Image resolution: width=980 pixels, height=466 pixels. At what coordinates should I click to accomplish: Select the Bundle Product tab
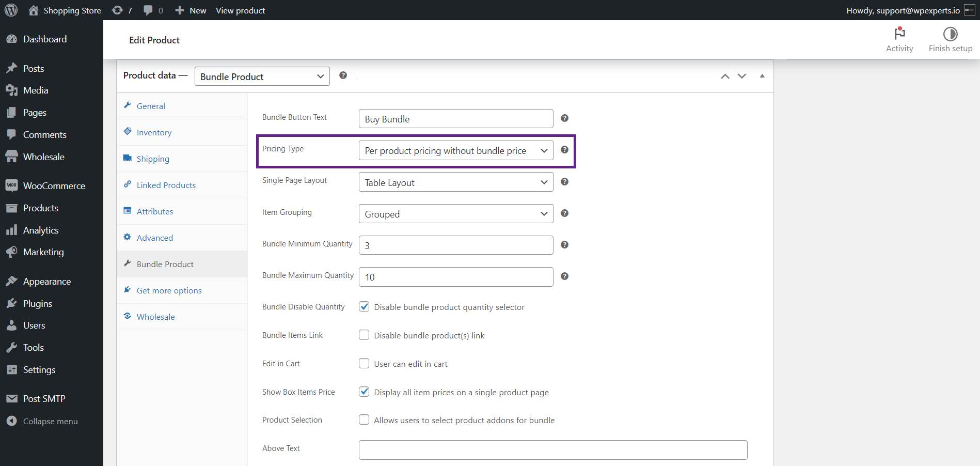tap(182, 264)
